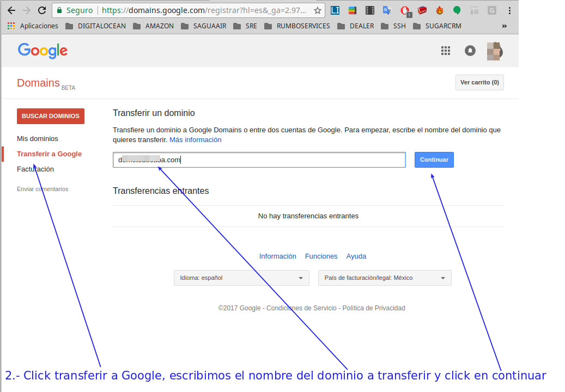Open the País de facturación/legal dropdown
The height and width of the screenshot is (392, 565).
pos(385,278)
